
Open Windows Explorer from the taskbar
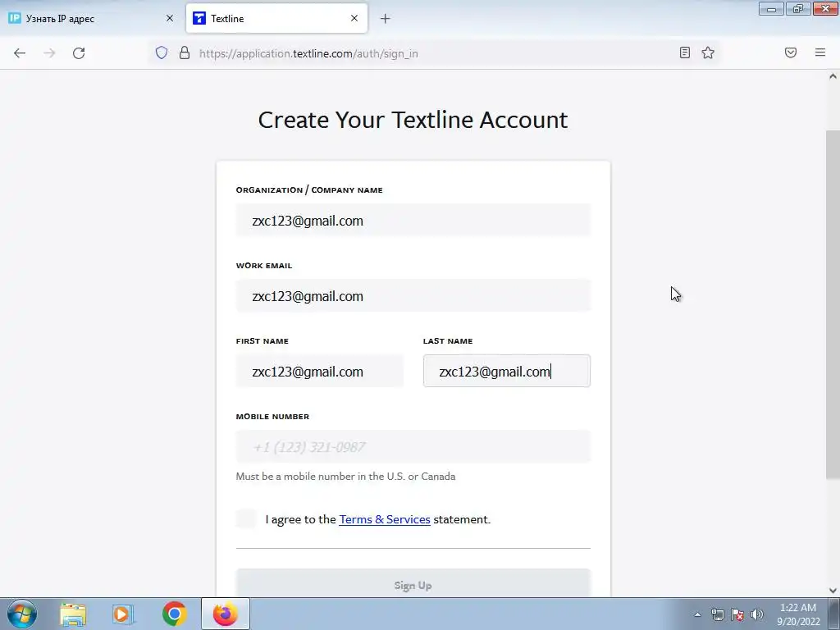click(x=73, y=614)
